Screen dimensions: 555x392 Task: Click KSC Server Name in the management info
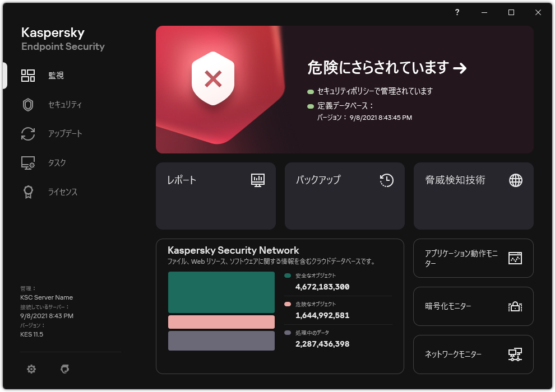tap(46, 297)
